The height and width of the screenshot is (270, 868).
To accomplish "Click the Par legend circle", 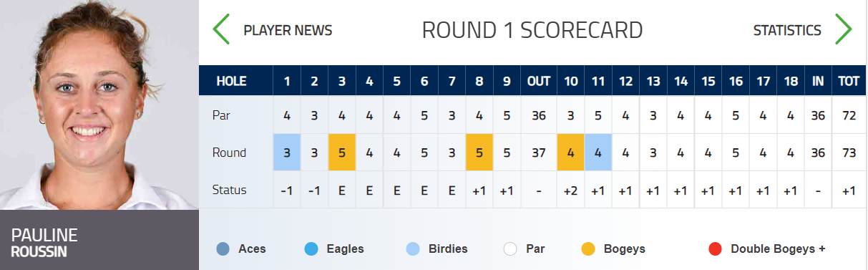I will point(509,249).
